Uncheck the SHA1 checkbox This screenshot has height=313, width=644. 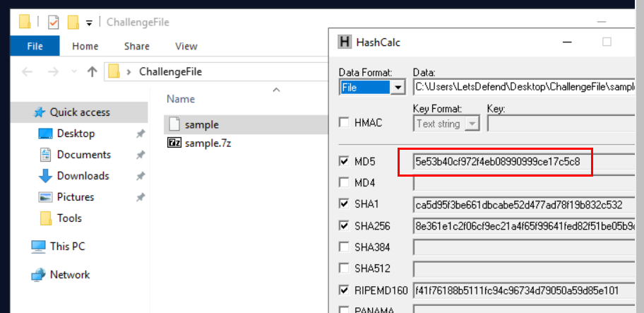point(344,203)
